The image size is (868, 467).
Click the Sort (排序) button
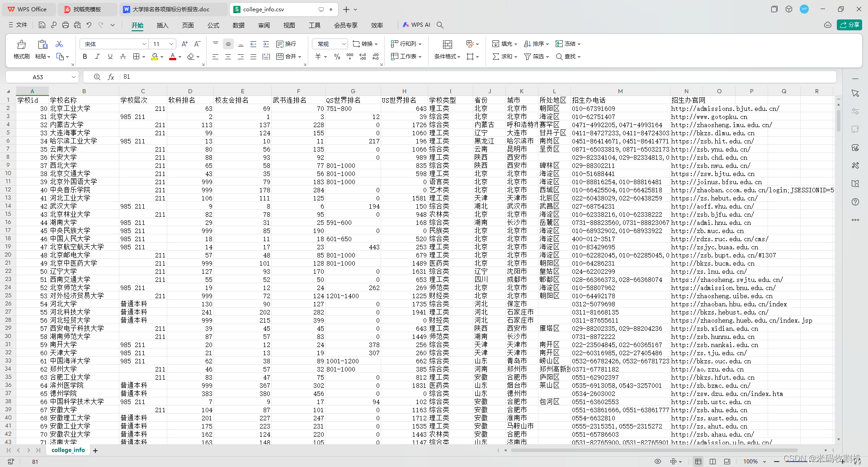pos(536,44)
